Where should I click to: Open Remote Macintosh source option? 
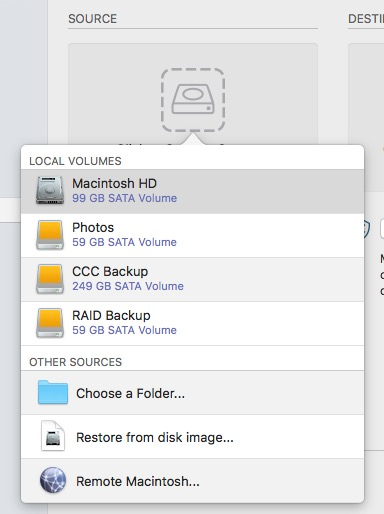click(x=192, y=481)
